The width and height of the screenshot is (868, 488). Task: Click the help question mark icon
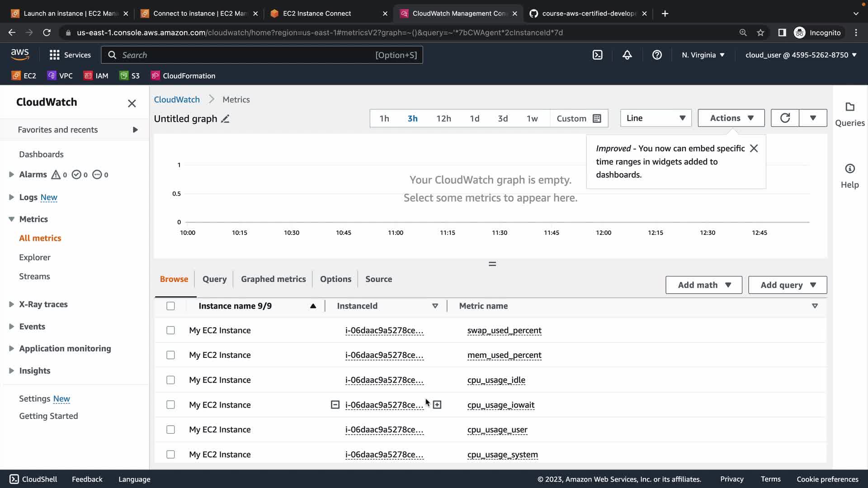(x=657, y=55)
